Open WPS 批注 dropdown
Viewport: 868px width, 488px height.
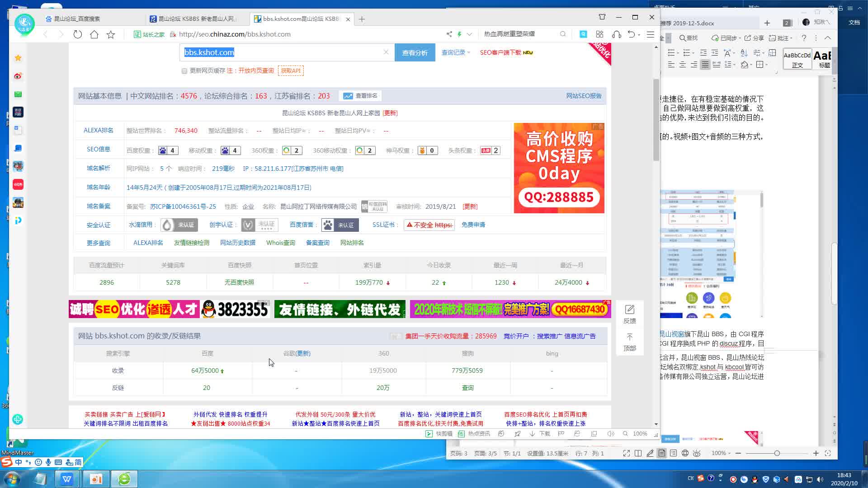(781, 38)
